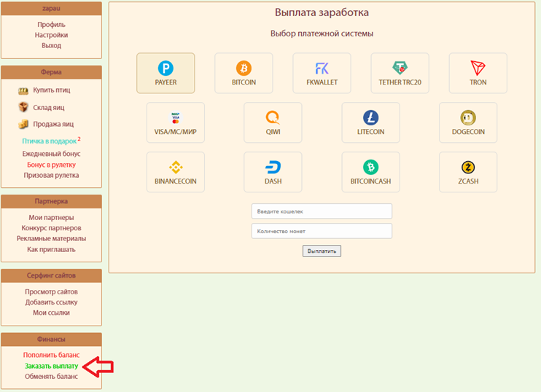Choose the Tron payout icon
The image size is (541, 392).
tap(478, 73)
